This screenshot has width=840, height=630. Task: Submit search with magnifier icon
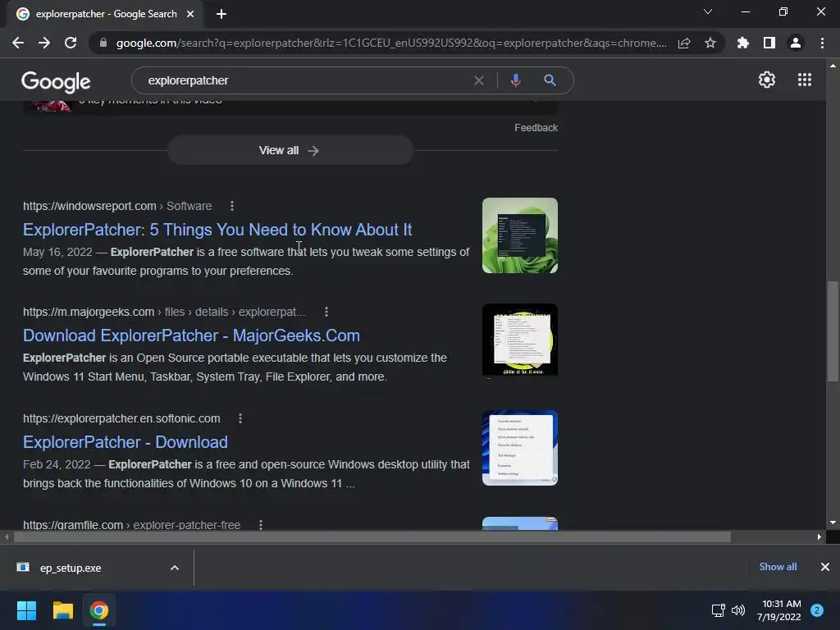tap(550, 80)
